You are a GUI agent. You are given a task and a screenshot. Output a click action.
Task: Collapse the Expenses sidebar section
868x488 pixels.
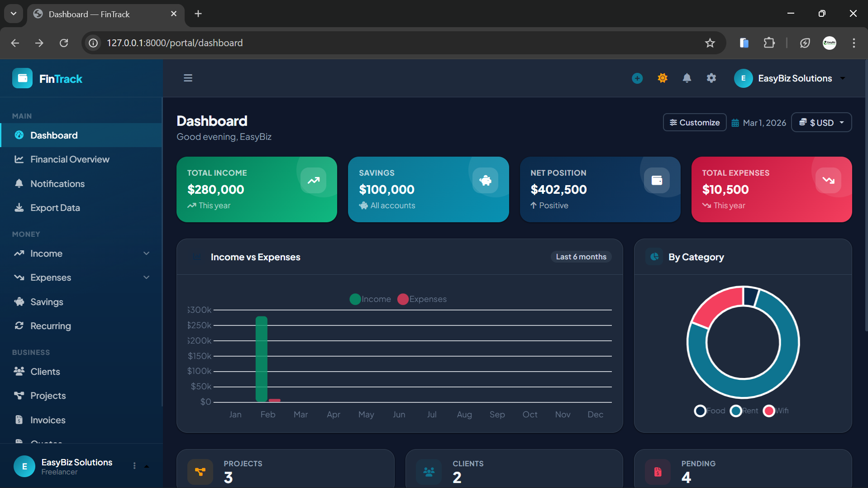146,277
